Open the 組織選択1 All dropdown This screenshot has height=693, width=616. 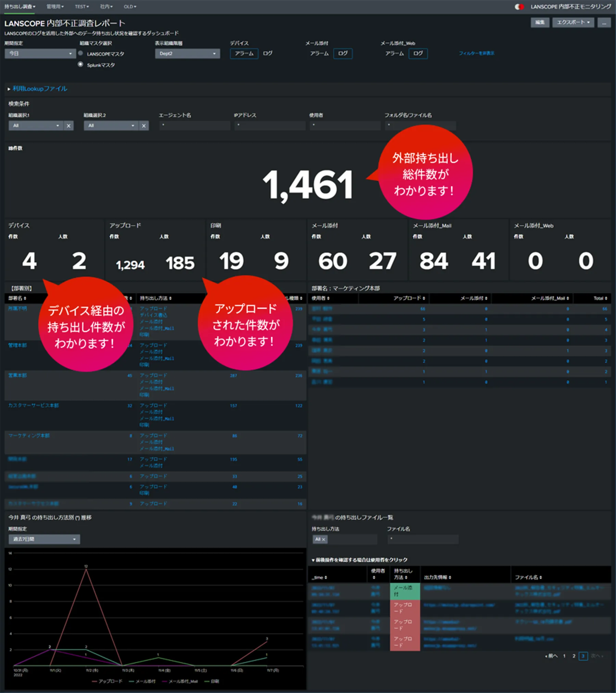coord(36,126)
